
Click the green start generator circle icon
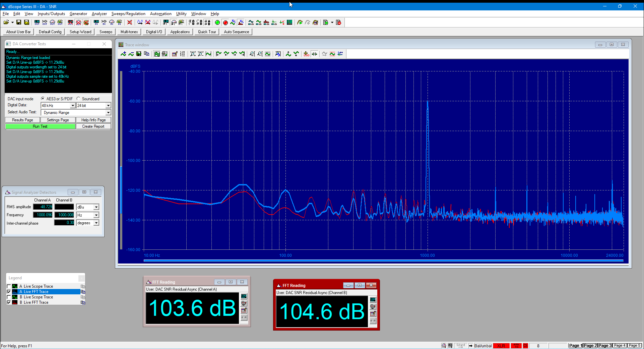click(x=217, y=22)
